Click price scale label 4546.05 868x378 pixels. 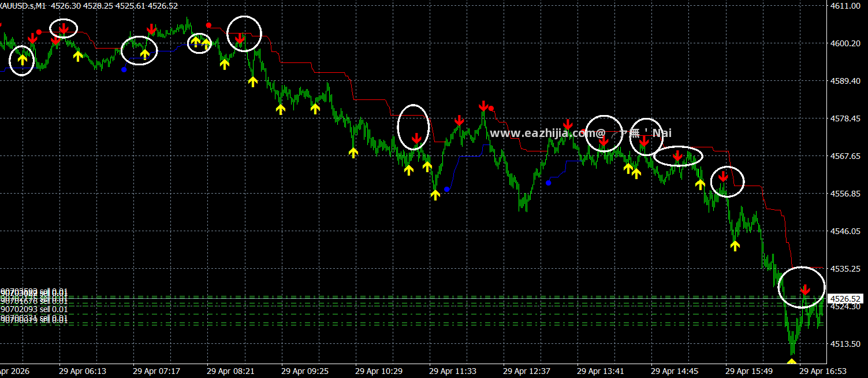coord(845,231)
